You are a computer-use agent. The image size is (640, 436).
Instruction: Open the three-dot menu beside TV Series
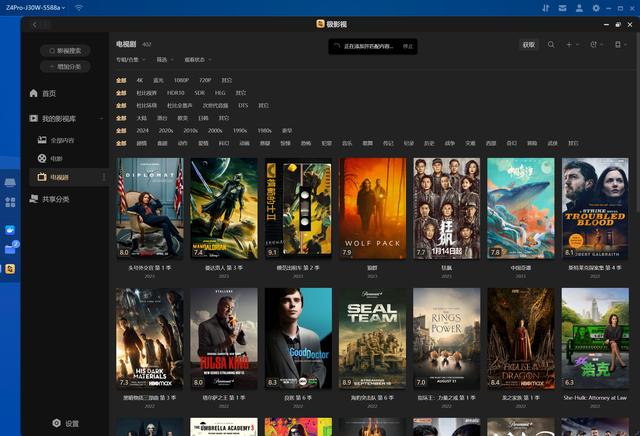(104, 177)
